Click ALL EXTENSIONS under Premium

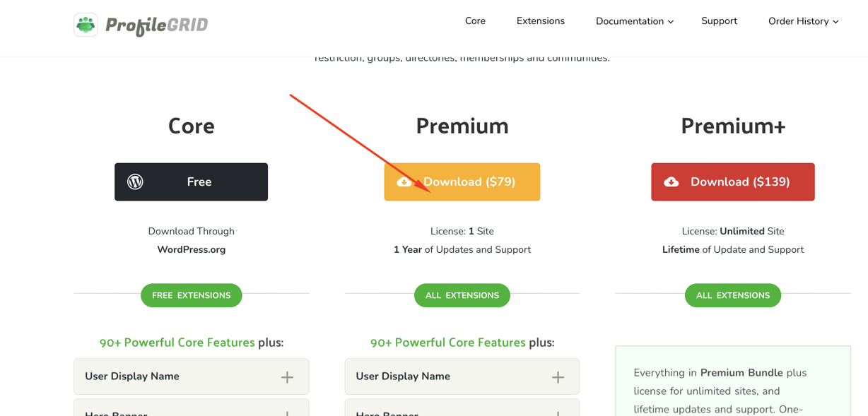pos(462,295)
